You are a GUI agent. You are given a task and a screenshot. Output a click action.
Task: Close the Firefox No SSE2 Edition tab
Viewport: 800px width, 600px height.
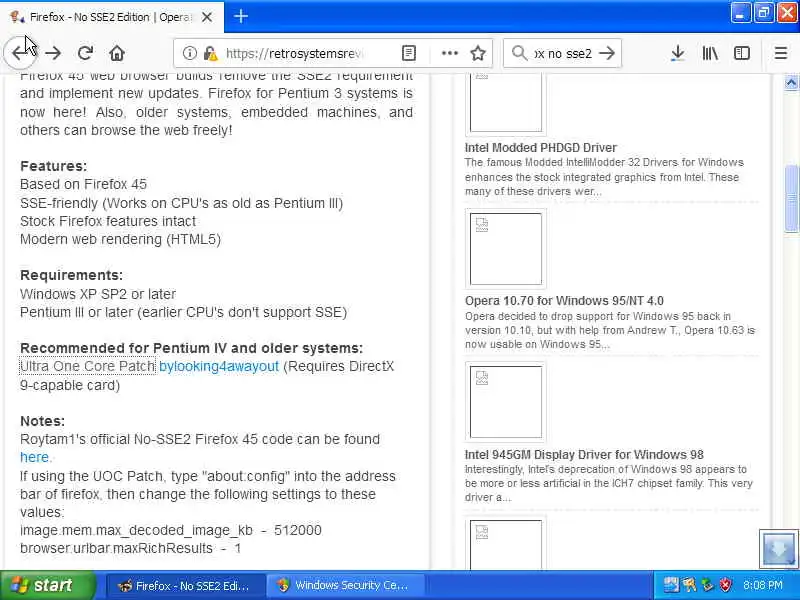point(207,17)
